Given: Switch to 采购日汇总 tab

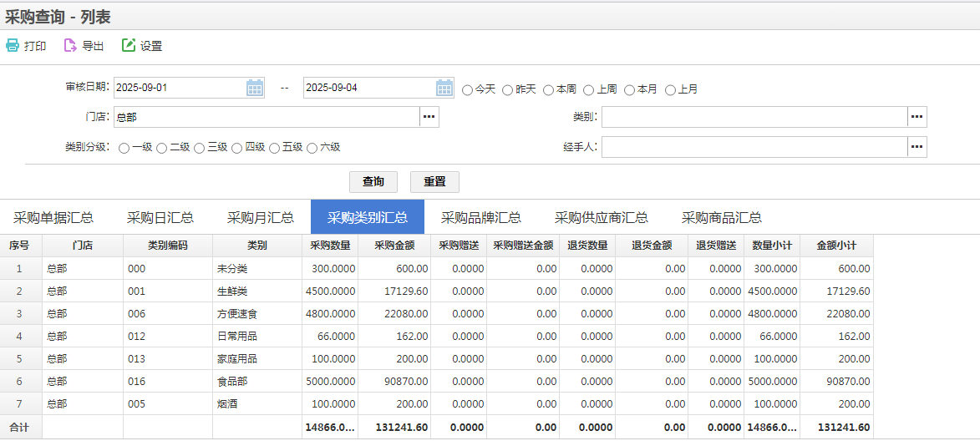Looking at the screenshot, I should (x=160, y=217).
